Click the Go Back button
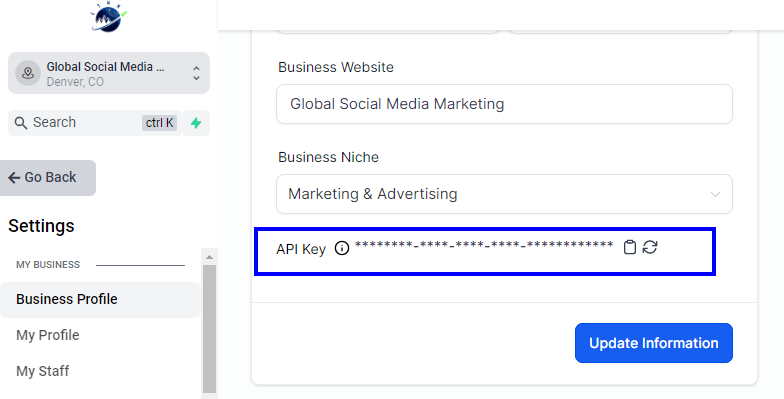The height and width of the screenshot is (399, 784). click(48, 178)
